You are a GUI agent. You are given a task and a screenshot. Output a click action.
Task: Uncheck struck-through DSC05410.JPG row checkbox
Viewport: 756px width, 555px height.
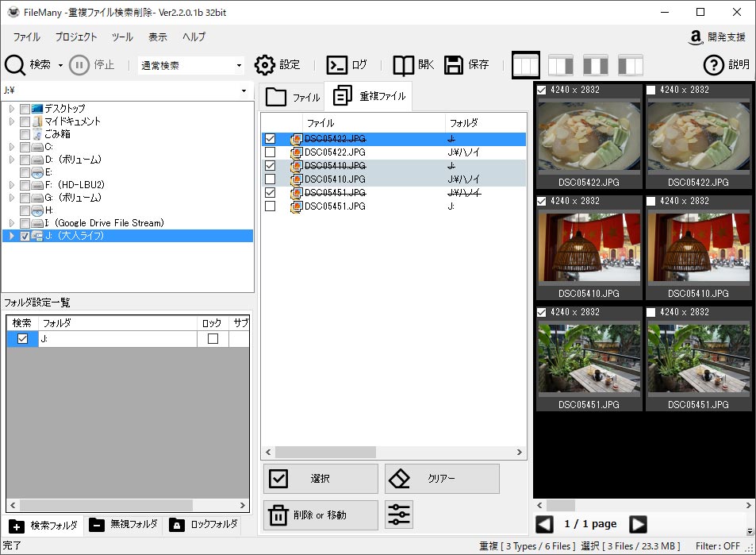coord(270,165)
